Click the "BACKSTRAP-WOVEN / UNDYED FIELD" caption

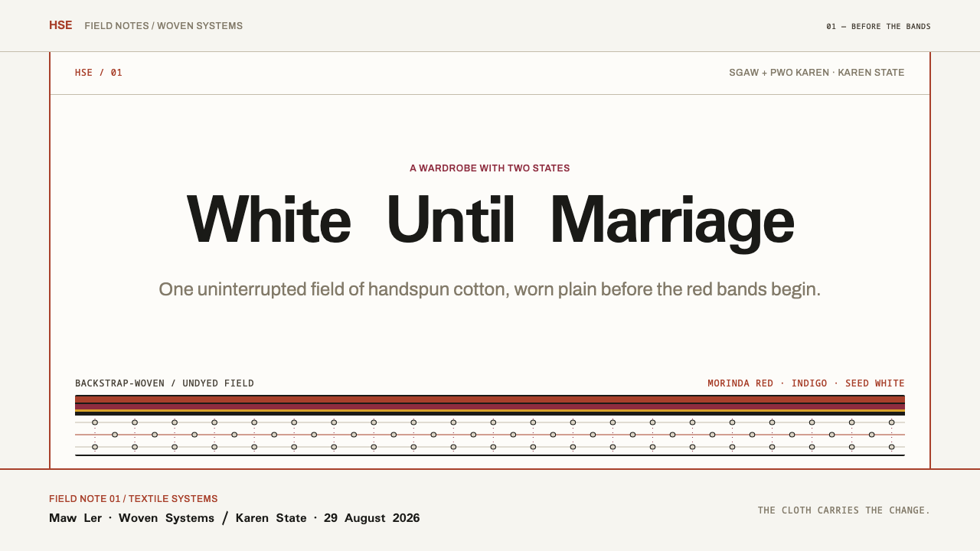coord(165,383)
